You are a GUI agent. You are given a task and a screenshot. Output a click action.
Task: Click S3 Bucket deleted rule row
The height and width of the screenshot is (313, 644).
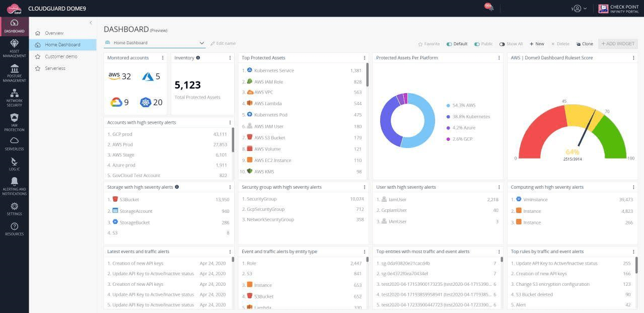tap(570, 294)
